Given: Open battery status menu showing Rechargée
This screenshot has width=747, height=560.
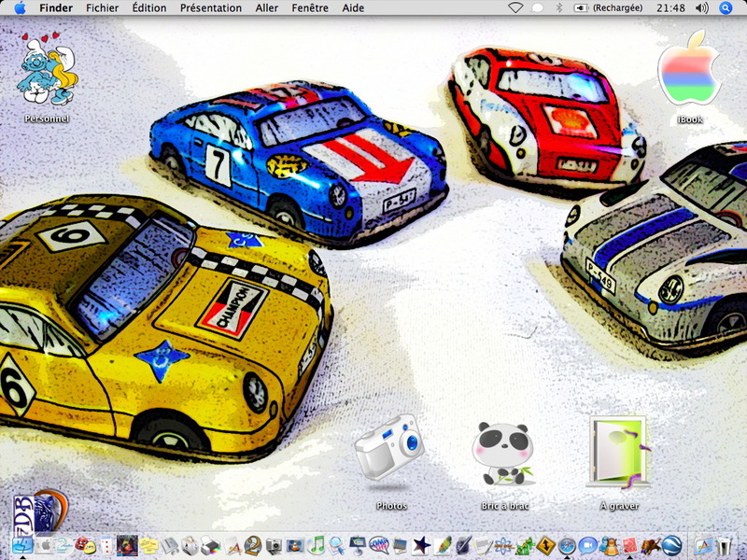Looking at the screenshot, I should click(x=608, y=7).
